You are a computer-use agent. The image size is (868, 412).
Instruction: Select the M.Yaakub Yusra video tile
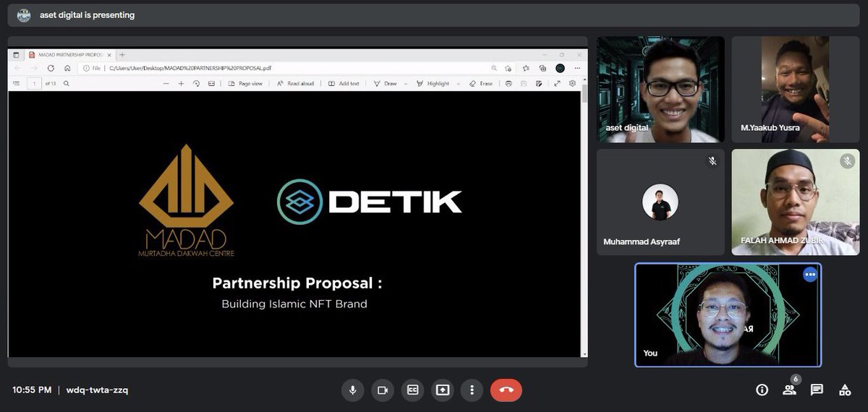click(796, 90)
